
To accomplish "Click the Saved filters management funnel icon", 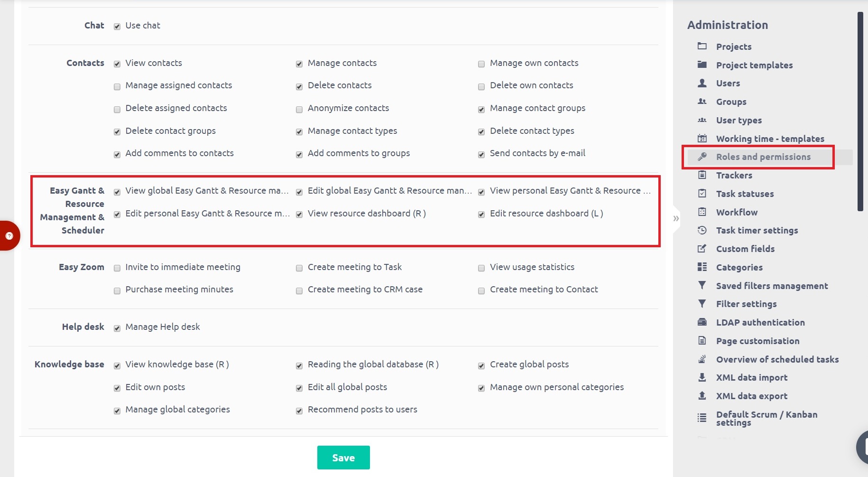I will pos(702,286).
